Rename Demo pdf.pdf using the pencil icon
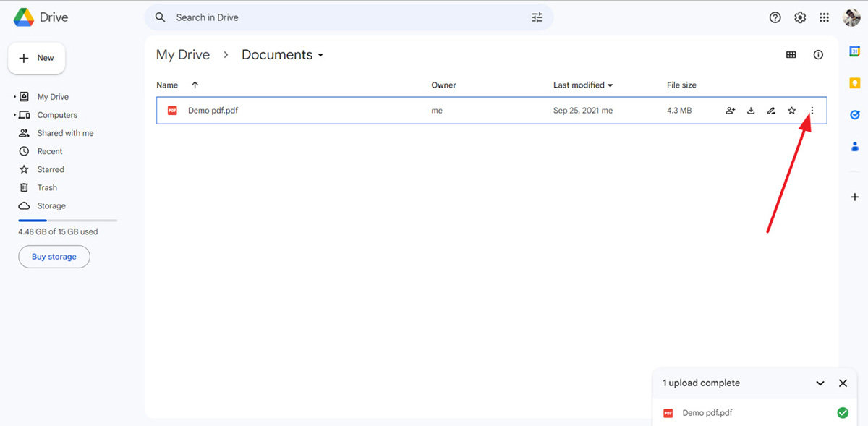Screen dimensions: 868x426 [771, 110]
